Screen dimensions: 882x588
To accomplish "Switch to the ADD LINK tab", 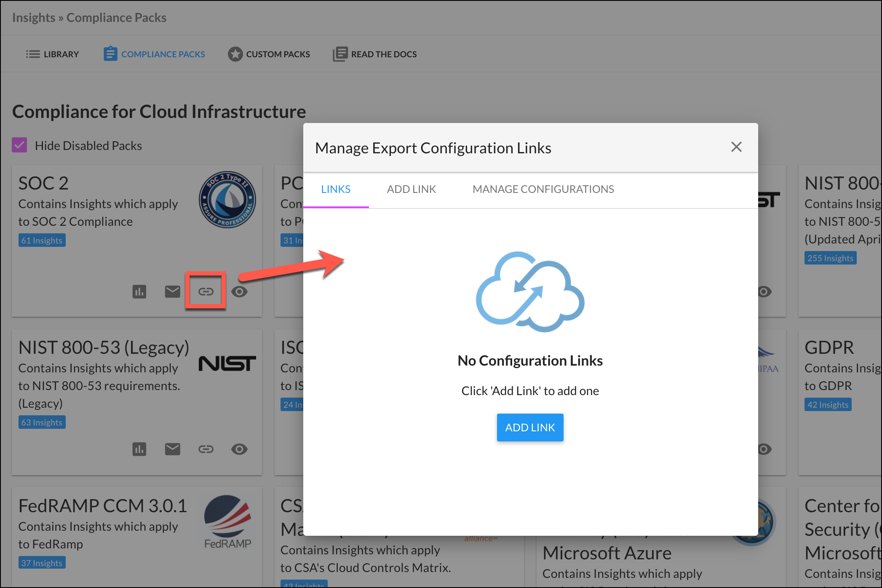I will pyautogui.click(x=411, y=189).
